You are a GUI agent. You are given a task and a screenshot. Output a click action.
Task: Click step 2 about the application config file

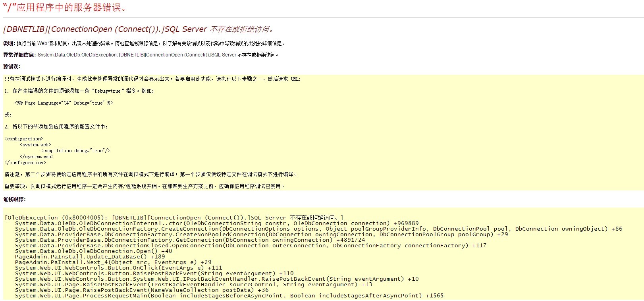[56, 127]
